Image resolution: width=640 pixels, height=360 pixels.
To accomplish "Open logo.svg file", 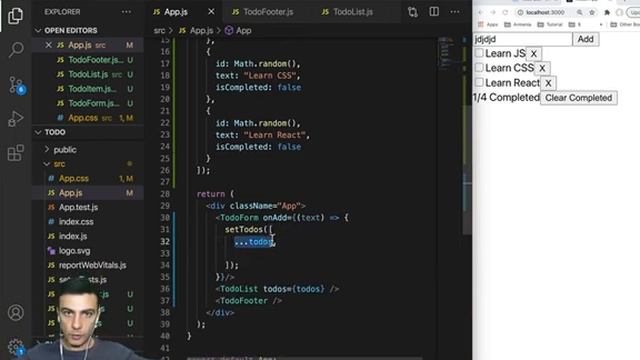I will tap(74, 251).
